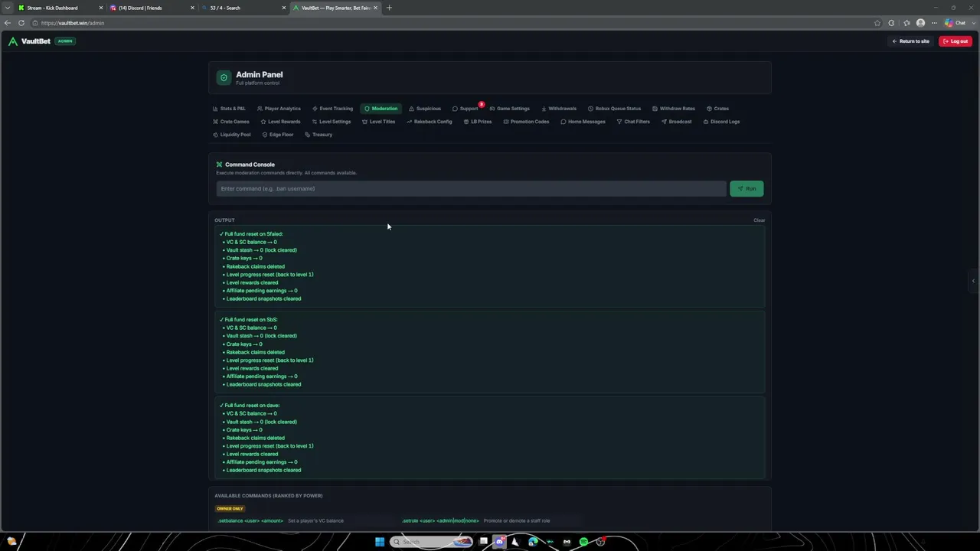Screen dimensions: 980x551
Task: Open the Copilot Chat button
Action: (955, 23)
